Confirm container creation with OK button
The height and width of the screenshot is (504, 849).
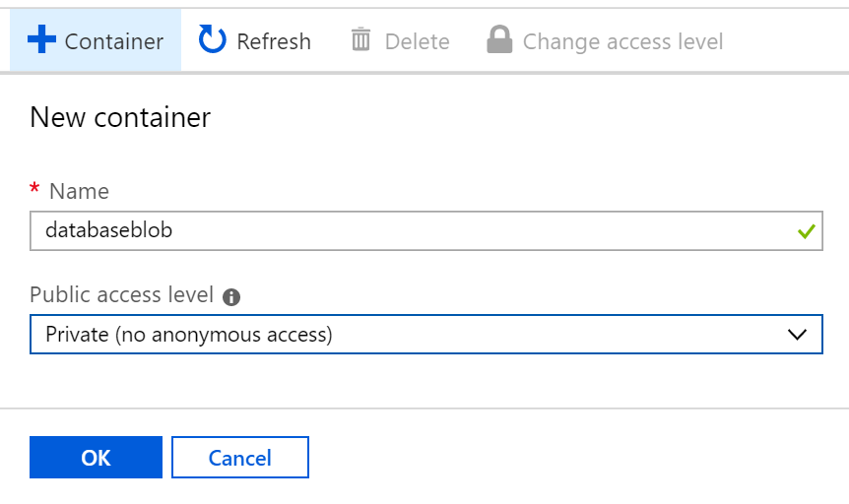(x=96, y=458)
